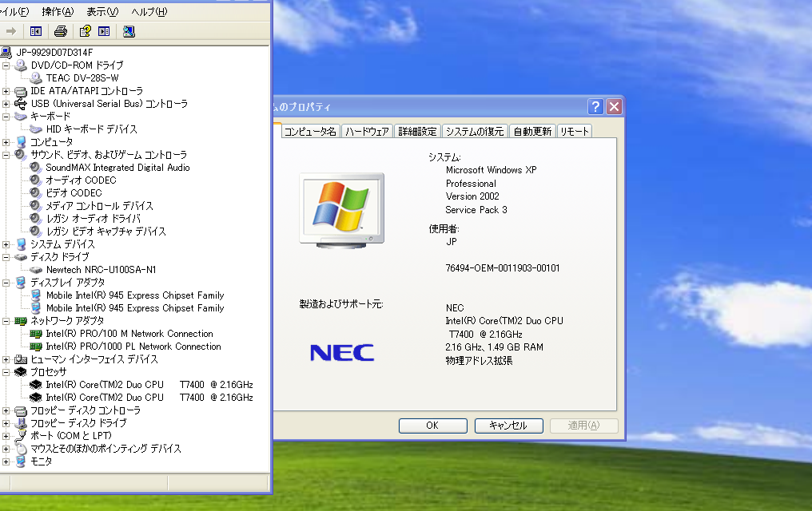This screenshot has height=511, width=812.
Task: Click the SoundMAX Integrated Digital Audio icon
Action: pyautogui.click(x=36, y=168)
